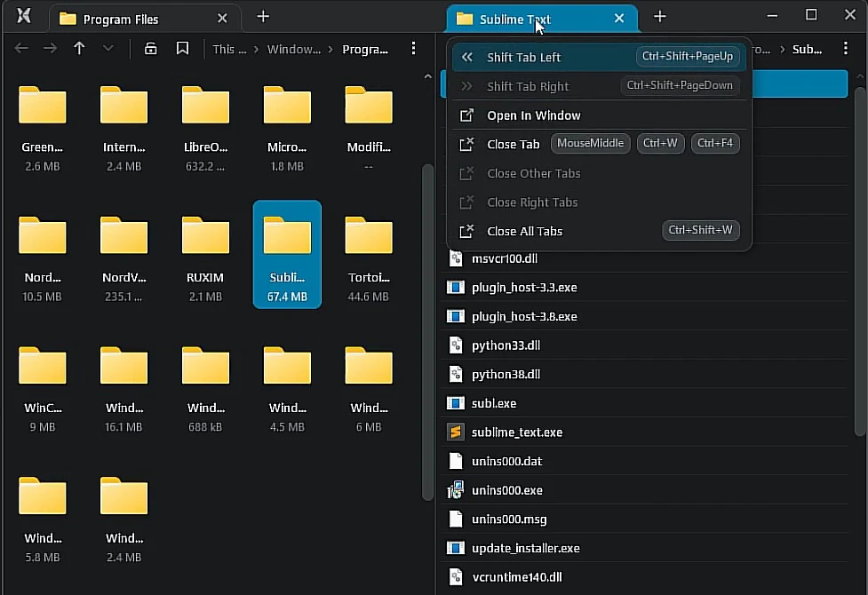The height and width of the screenshot is (595, 868).
Task: Select the 5.8 MB Wind... folder
Action: (x=42, y=516)
